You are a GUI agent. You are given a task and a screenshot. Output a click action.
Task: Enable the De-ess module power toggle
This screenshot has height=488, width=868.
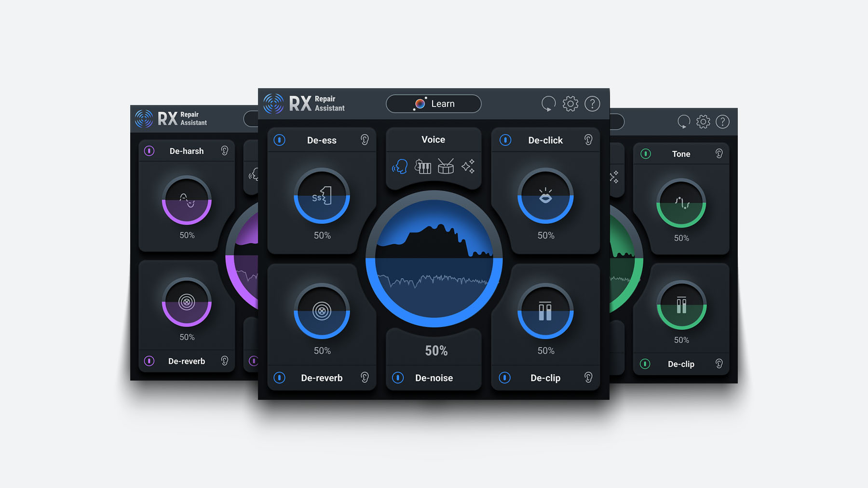click(279, 140)
